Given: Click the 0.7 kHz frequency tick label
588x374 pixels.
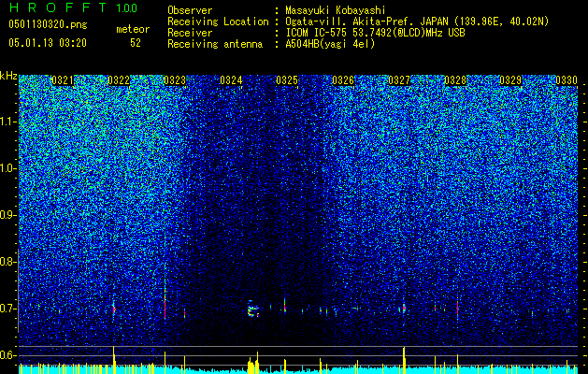Looking at the screenshot, I should pos(7,309).
